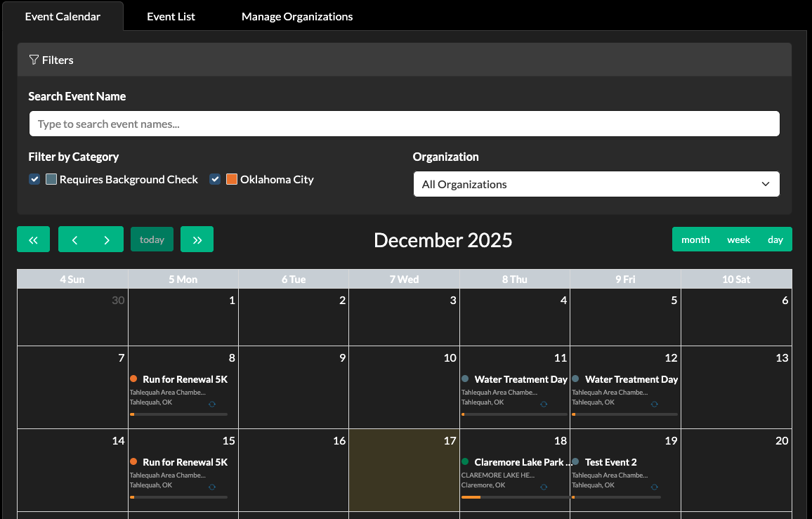Viewport: 812px width, 519px height.
Task: Click recurring icon on Claremore Lake Park event
Action: [x=544, y=487]
